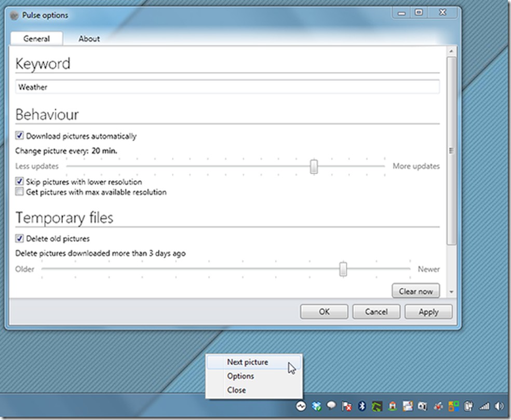Click the 'Newer' slider label

(429, 269)
